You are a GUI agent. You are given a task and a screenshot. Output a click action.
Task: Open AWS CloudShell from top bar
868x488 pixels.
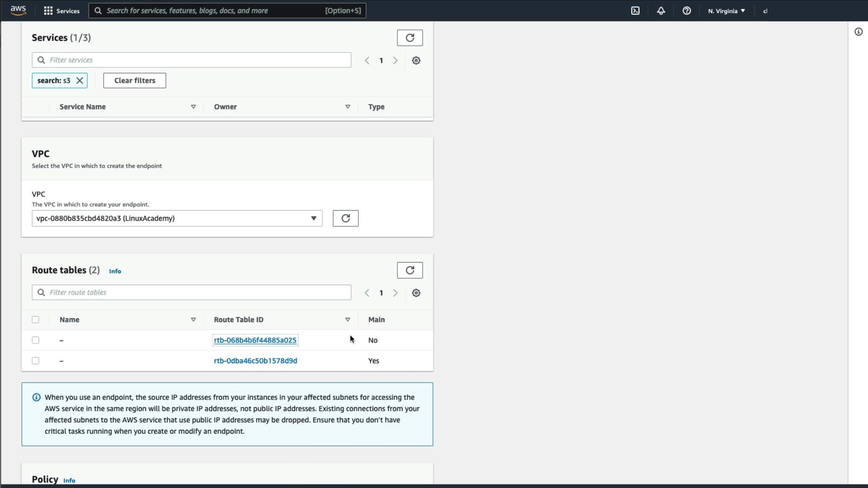635,11
